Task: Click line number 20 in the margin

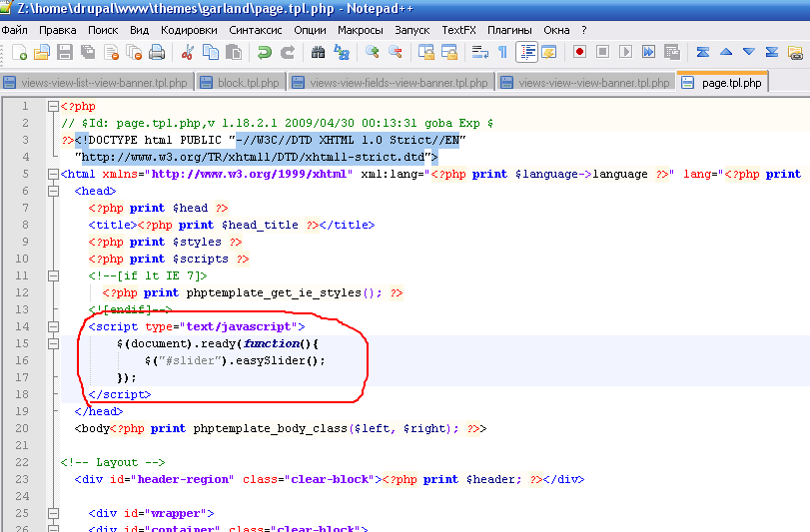Action: click(x=22, y=428)
